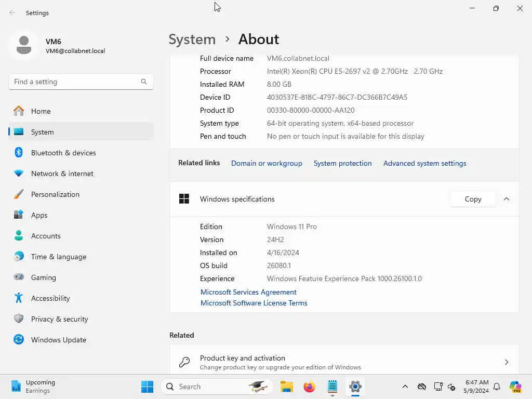Open Privacy & security settings
The image size is (532, 399).
pos(81,319)
